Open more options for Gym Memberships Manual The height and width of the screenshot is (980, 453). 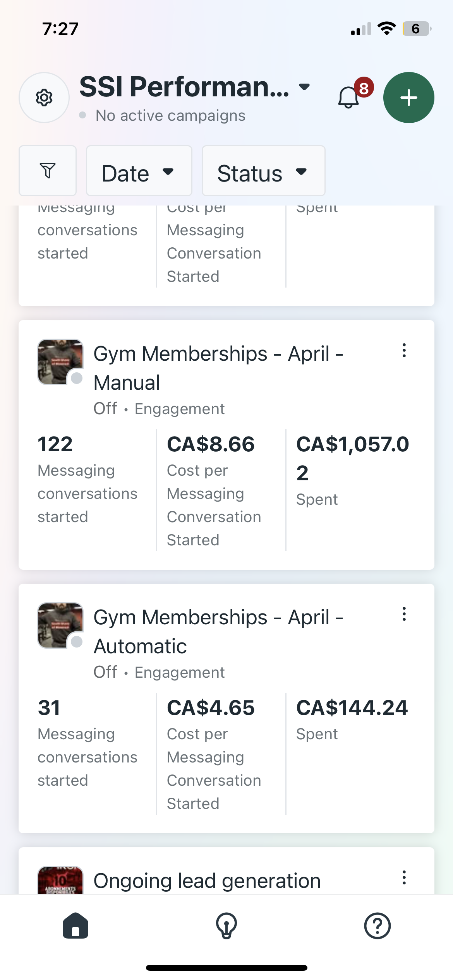click(x=404, y=351)
